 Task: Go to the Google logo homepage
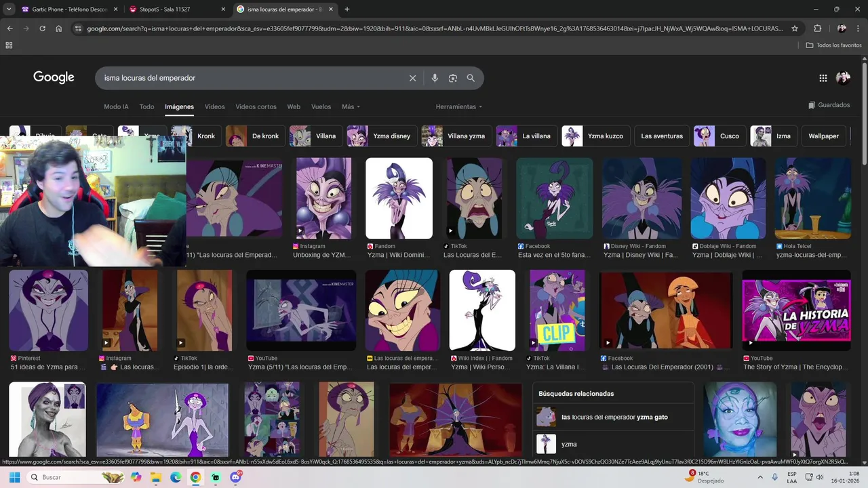pos(54,77)
